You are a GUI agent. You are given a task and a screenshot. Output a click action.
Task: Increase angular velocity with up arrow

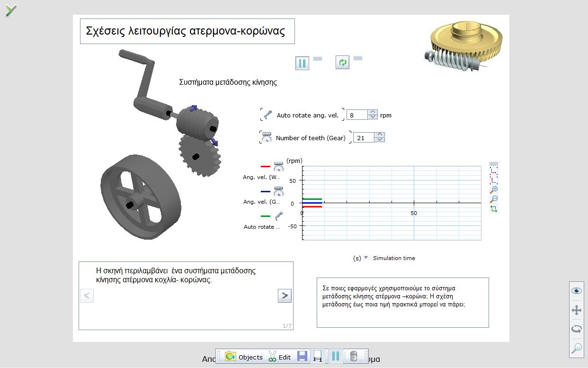click(x=373, y=112)
